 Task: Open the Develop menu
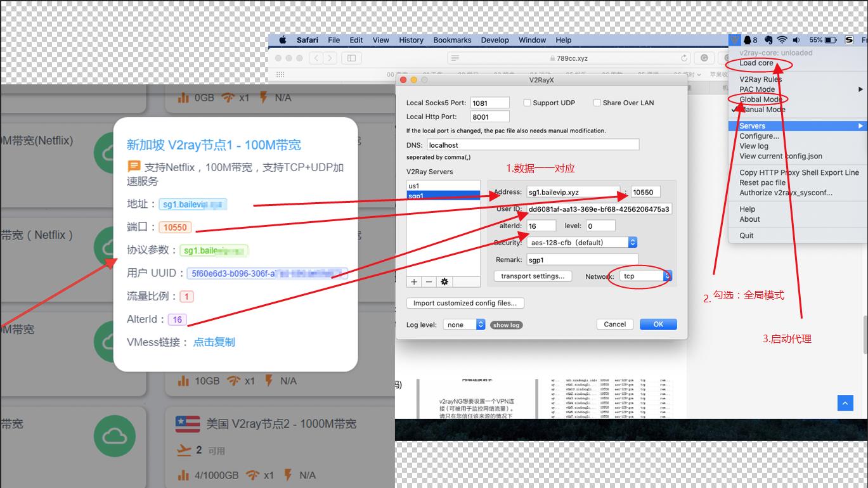click(495, 40)
